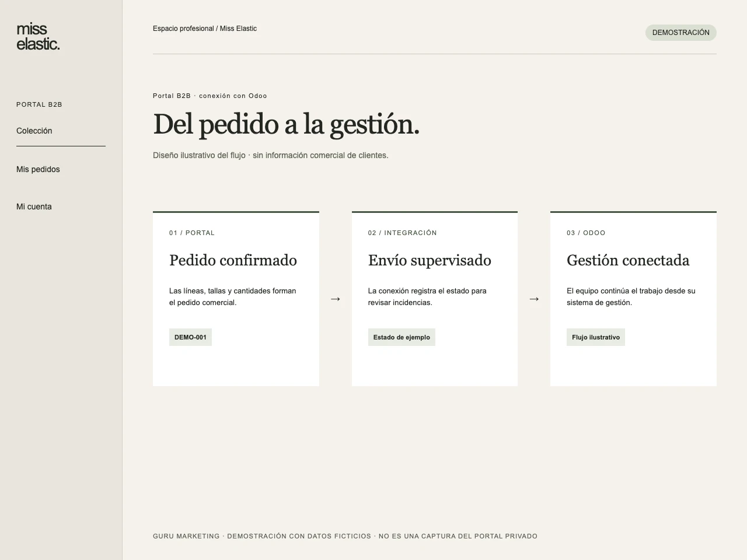Click Portal B2B · conexión con Odoo text
Viewport: 747px width, 560px height.
pos(210,96)
